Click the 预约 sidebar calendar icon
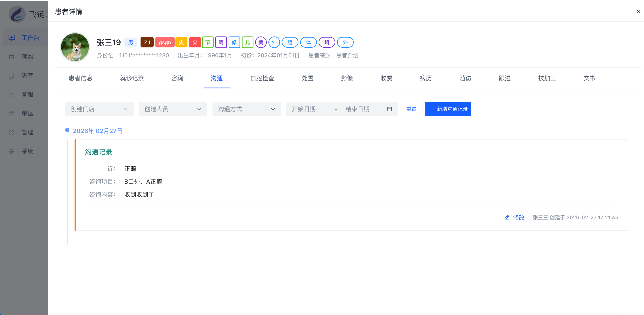The height and width of the screenshot is (315, 644). 12,57
